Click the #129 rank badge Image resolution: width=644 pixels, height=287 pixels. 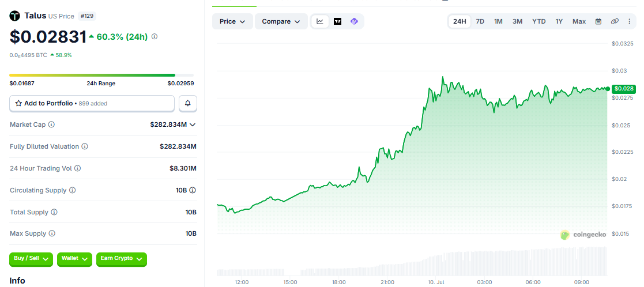tap(87, 16)
